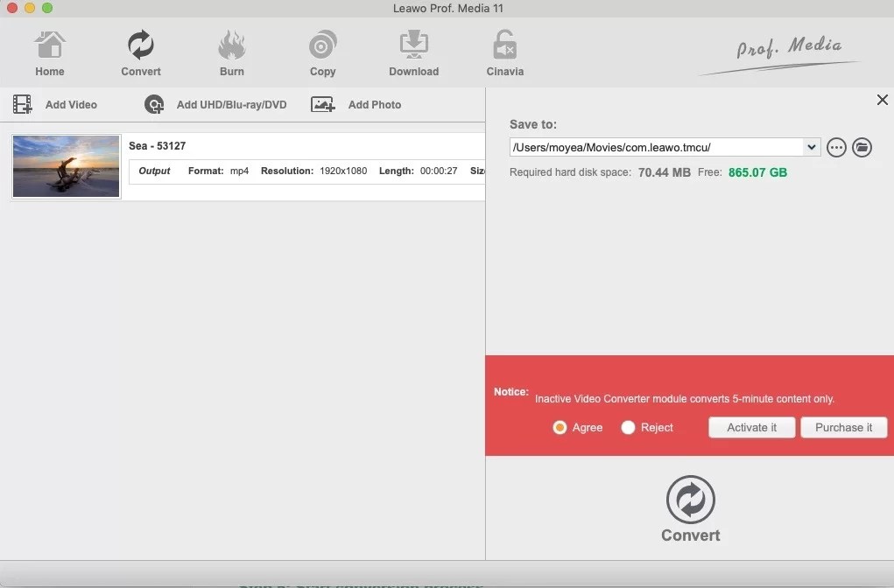Click the Activate it button
Viewport: 894px width, 588px height.
pos(751,427)
